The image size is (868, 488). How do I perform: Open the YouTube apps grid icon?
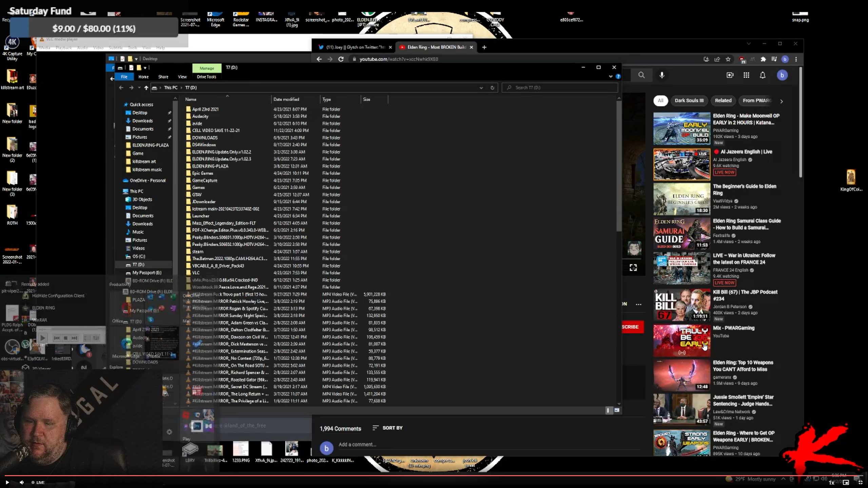coord(746,75)
